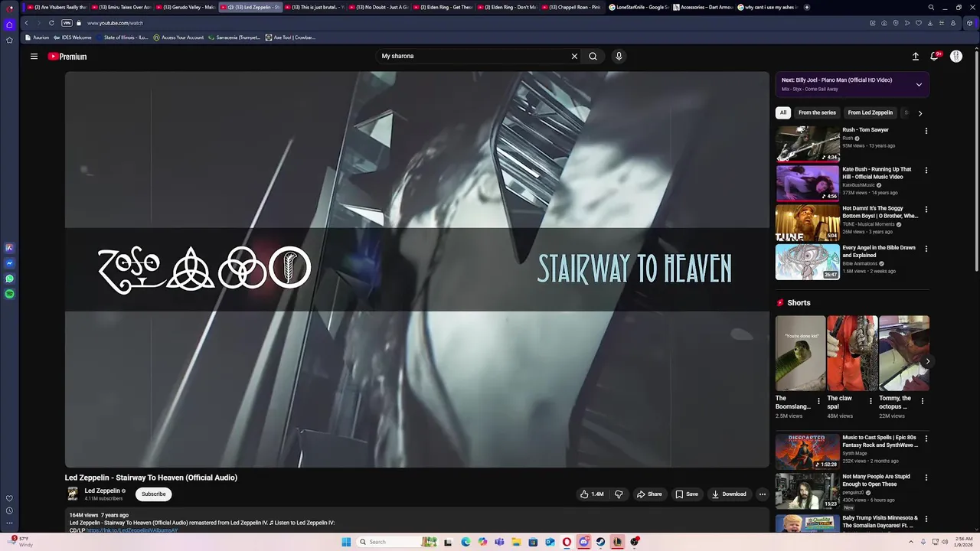This screenshot has width=980, height=551.
Task: Open the YouTube hamburger guide menu
Action: click(34, 56)
